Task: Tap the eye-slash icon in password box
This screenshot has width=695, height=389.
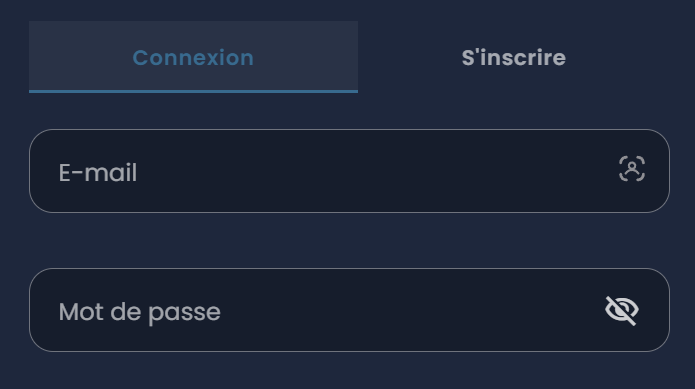Action: (621, 311)
